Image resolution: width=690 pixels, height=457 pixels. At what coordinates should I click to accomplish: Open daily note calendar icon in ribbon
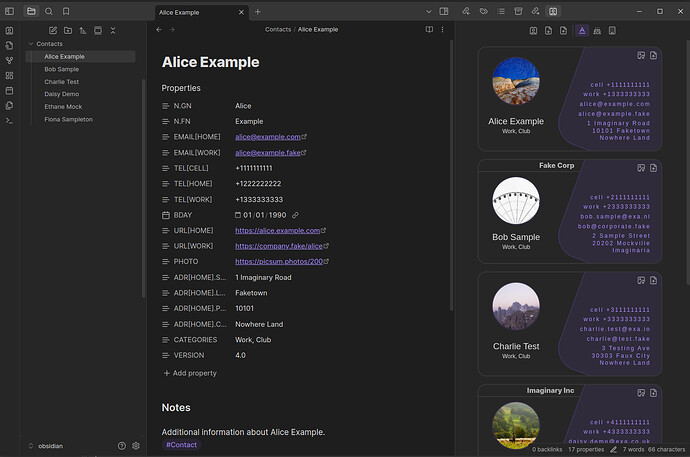9,91
